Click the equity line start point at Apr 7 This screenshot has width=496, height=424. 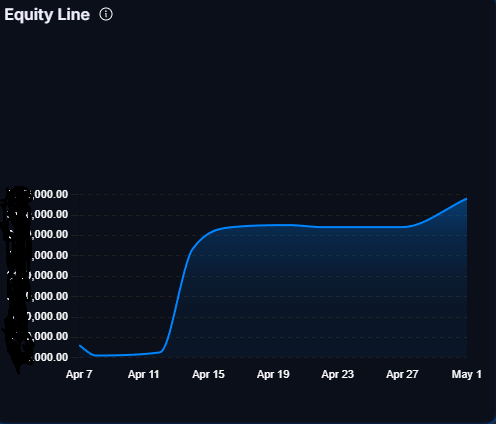80,346
